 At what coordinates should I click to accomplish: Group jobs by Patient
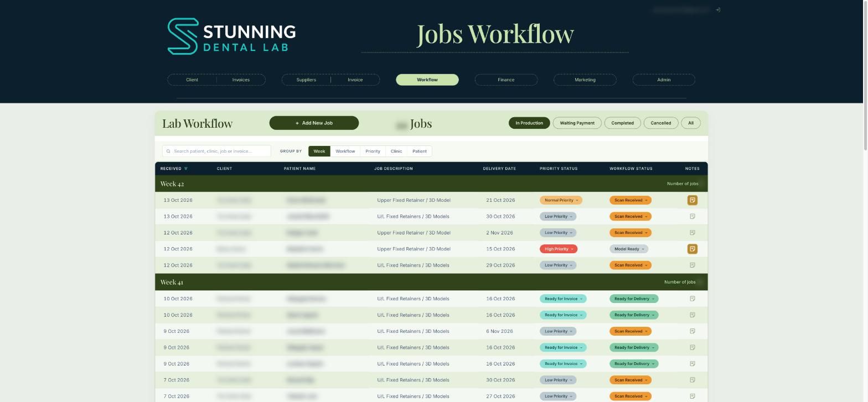pyautogui.click(x=420, y=151)
